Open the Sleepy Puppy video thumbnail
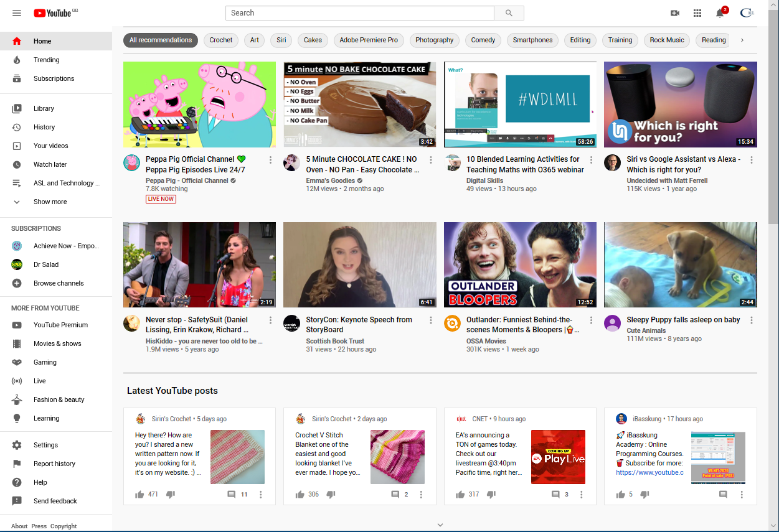Screen dimensions: 779x532 click(x=681, y=265)
